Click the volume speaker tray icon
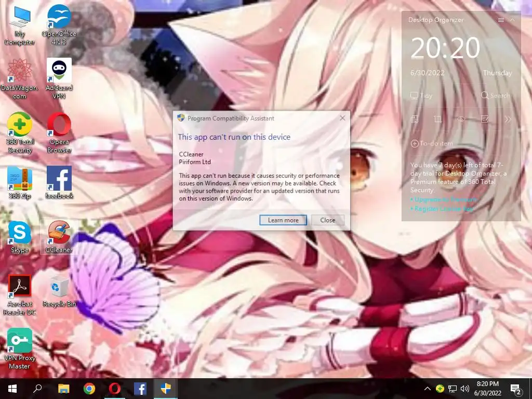The image size is (532, 399). pyautogui.click(x=465, y=389)
